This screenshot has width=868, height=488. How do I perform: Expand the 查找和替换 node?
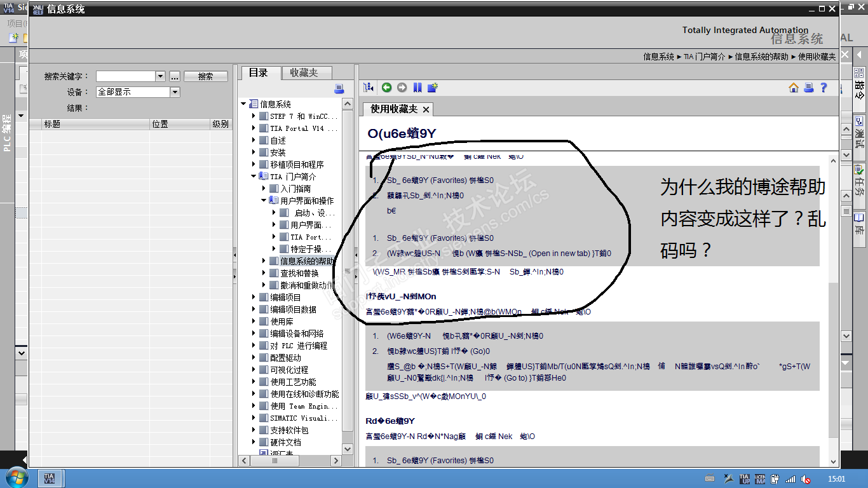click(x=264, y=273)
